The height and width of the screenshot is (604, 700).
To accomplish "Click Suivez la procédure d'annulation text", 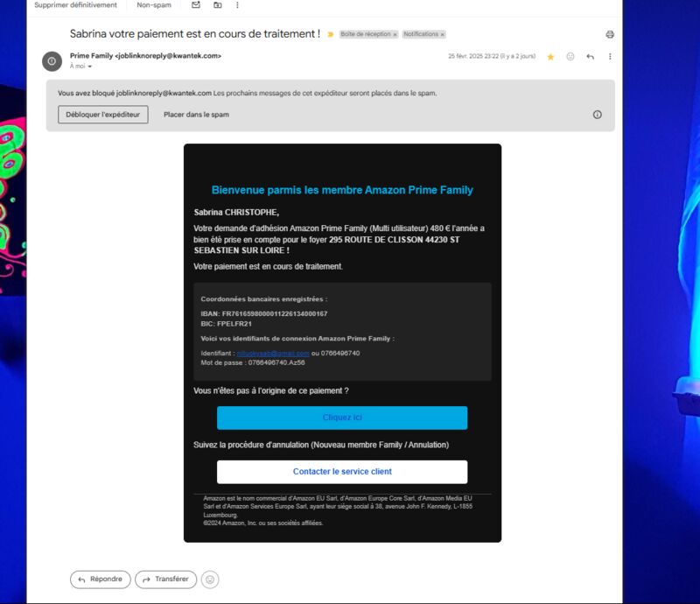I will tap(321, 445).
